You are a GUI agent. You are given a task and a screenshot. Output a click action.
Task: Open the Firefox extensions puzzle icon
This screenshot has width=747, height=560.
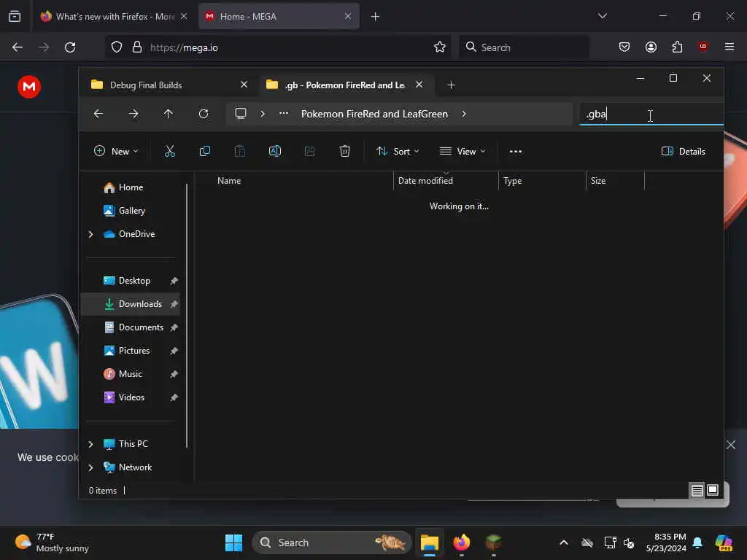pyautogui.click(x=677, y=47)
